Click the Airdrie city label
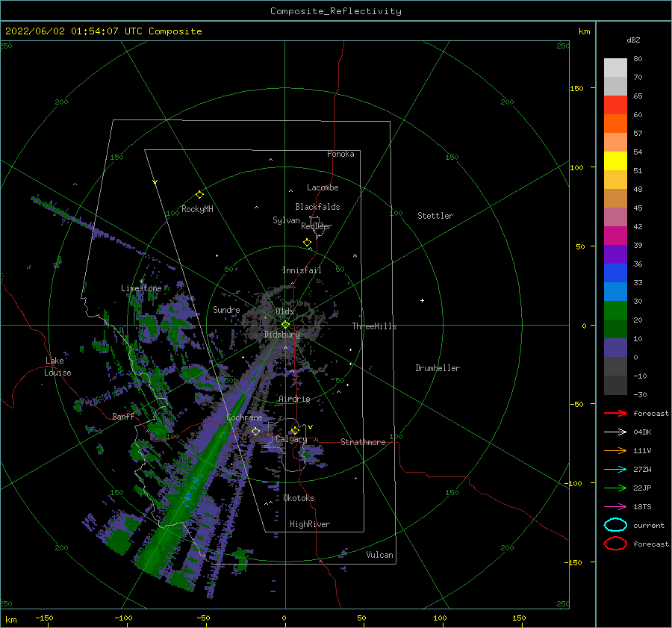 294,399
